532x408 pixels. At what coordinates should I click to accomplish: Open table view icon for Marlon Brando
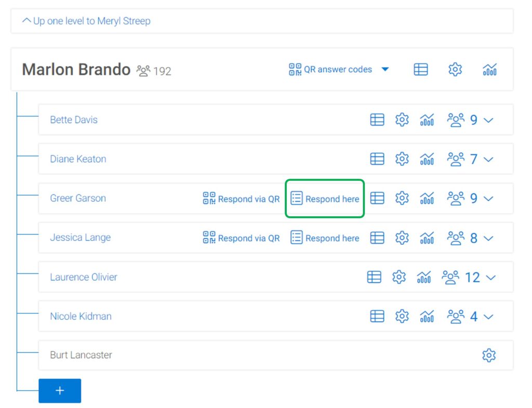coord(420,70)
